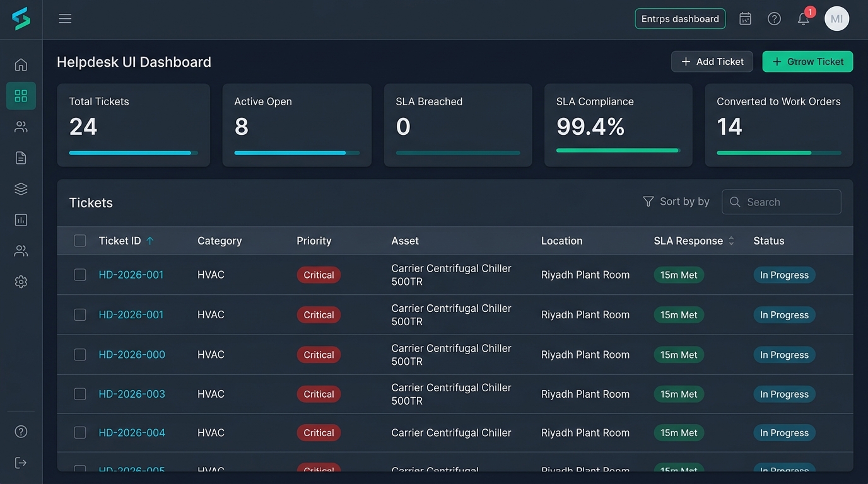Check the box for ticket HD-2026-003
The image size is (868, 484).
pos(80,394)
